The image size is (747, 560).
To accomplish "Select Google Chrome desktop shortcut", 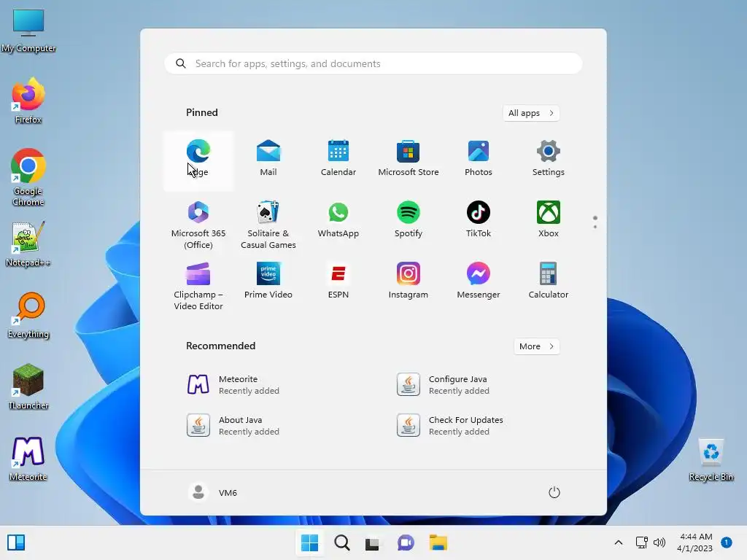I will (28, 177).
